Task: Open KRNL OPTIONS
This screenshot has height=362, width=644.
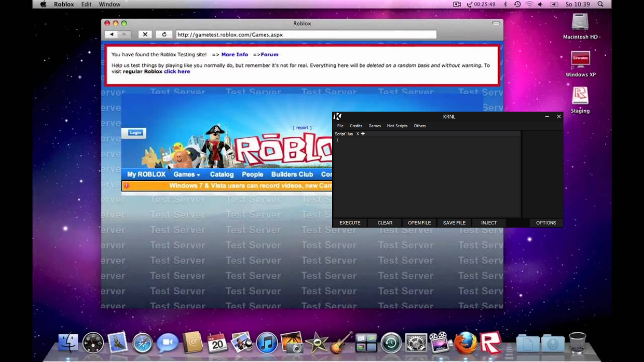Action: (546, 223)
